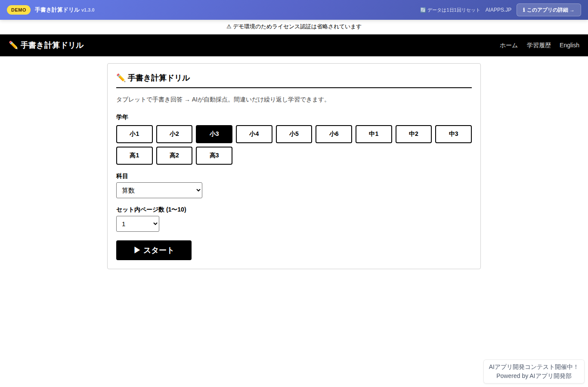
Task: Switch language to English
Action: click(x=569, y=45)
